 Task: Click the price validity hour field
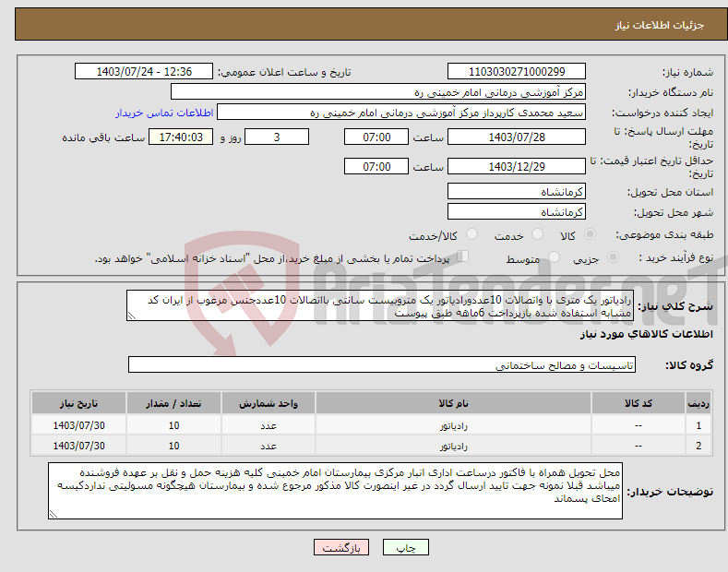(376, 166)
